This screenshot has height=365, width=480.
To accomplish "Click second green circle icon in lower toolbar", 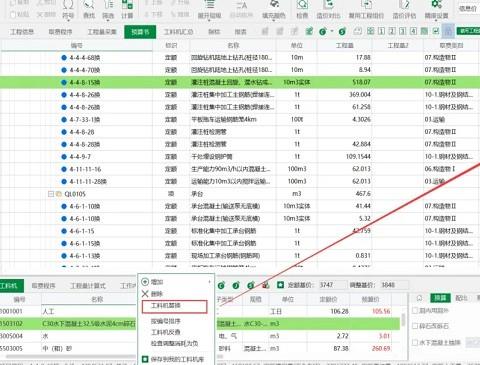I will pos(236,285).
